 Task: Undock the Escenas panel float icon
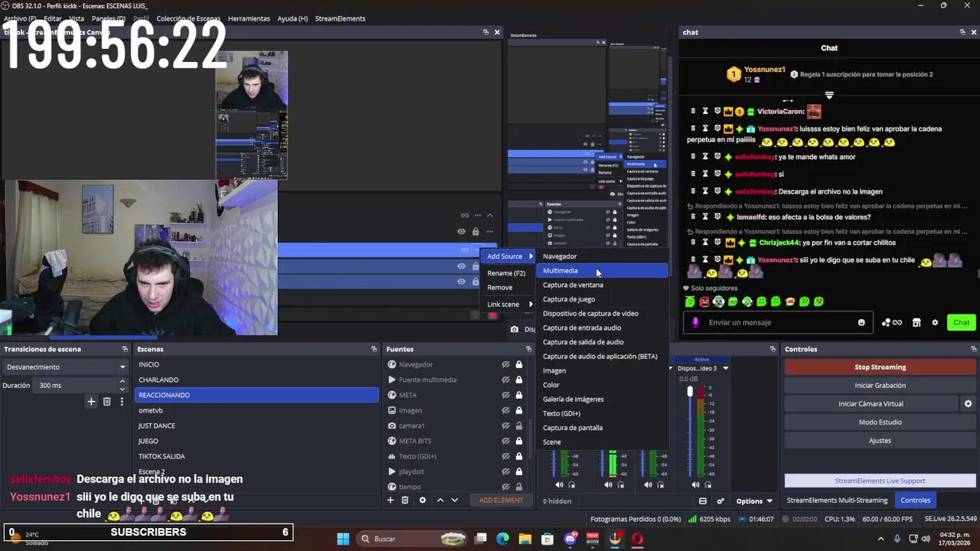point(374,349)
